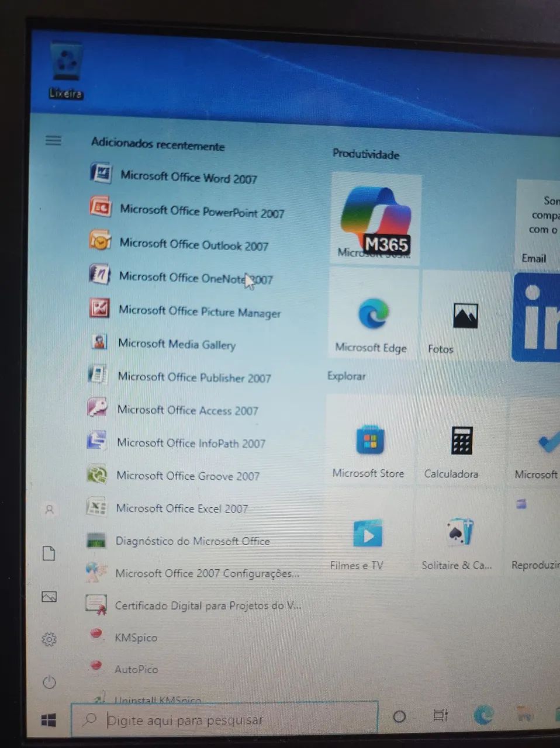Launch Microsoft Office Word 2007 entry

[189, 177]
